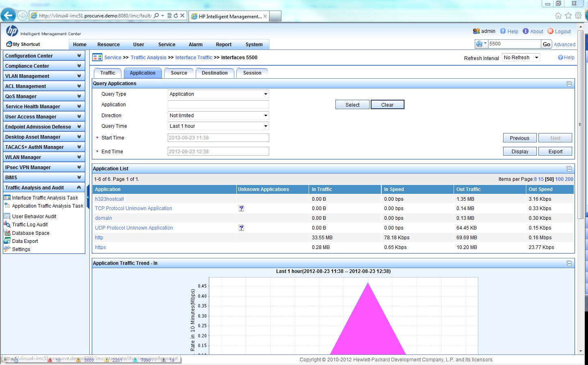Click the red Logout icon
This screenshot has height=365, width=588.
pos(550,31)
